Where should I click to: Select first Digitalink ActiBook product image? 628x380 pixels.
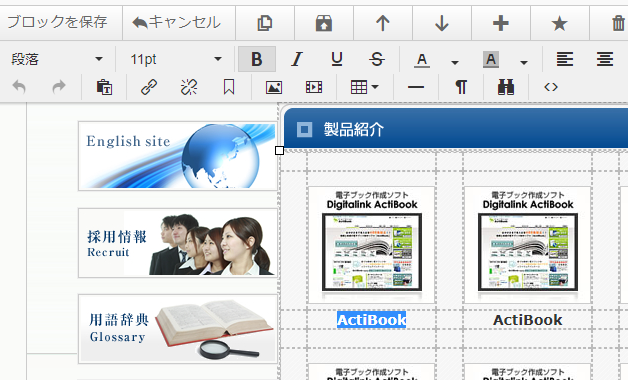371,245
